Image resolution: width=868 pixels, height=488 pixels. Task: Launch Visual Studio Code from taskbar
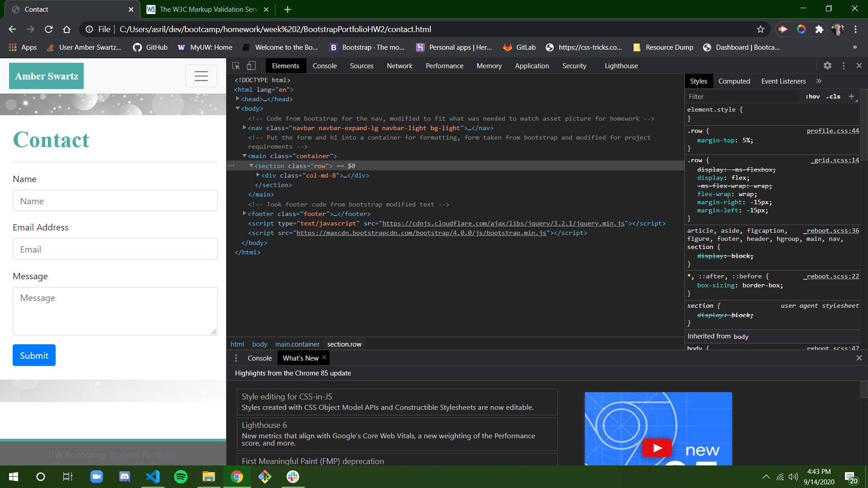click(x=153, y=477)
